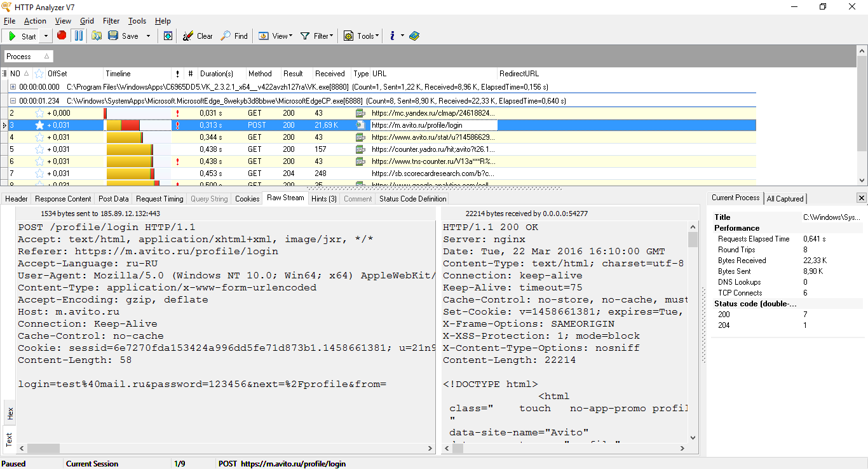Toggle the star on row 5
The width and height of the screenshot is (868, 469).
click(39, 149)
